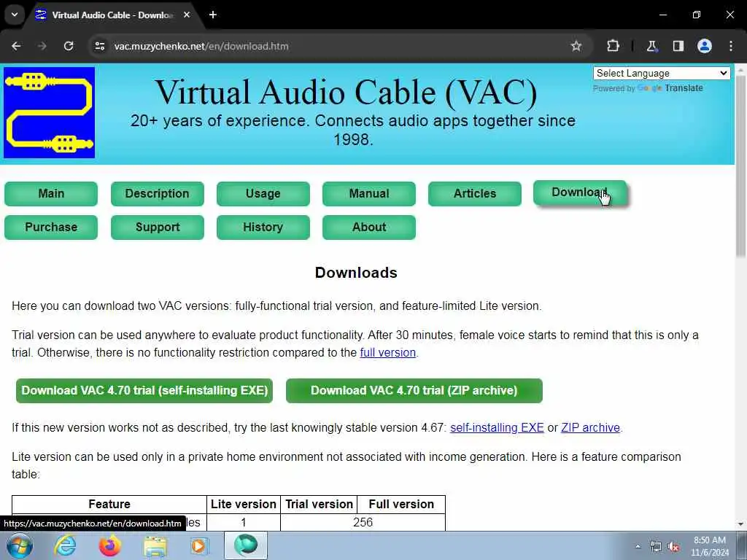
Task: Toggle the browser side panel icon
Action: [678, 46]
